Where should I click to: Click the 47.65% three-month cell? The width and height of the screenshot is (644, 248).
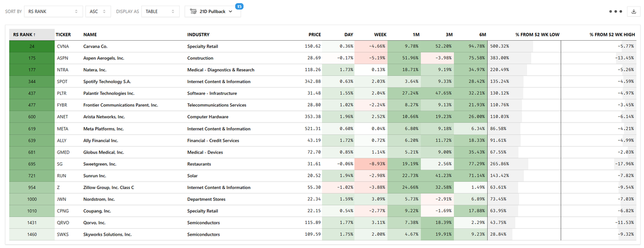pos(437,93)
